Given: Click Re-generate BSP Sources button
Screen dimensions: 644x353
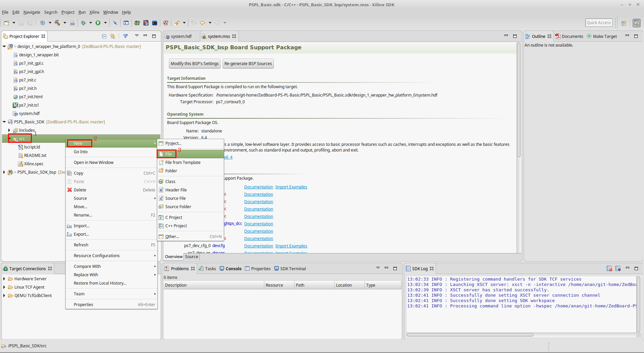Looking at the screenshot, I should point(248,63).
